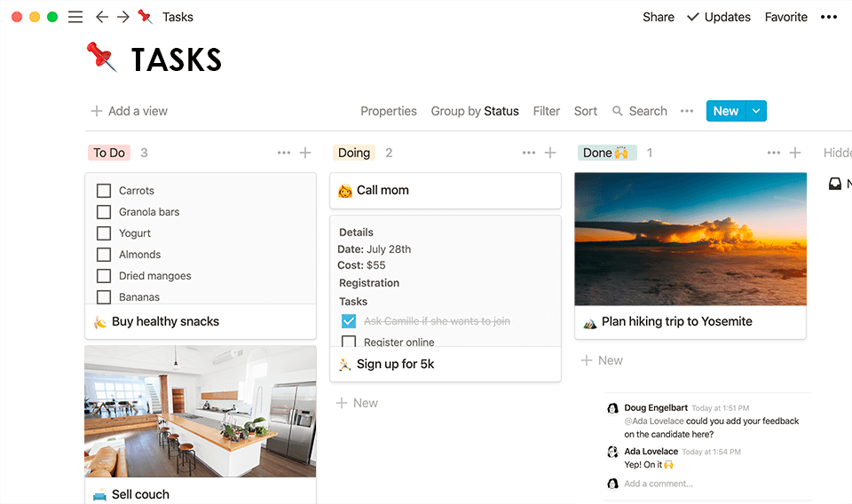This screenshot has height=504, width=852.
Task: Check the Granola bars checkbox
Action: pos(104,212)
